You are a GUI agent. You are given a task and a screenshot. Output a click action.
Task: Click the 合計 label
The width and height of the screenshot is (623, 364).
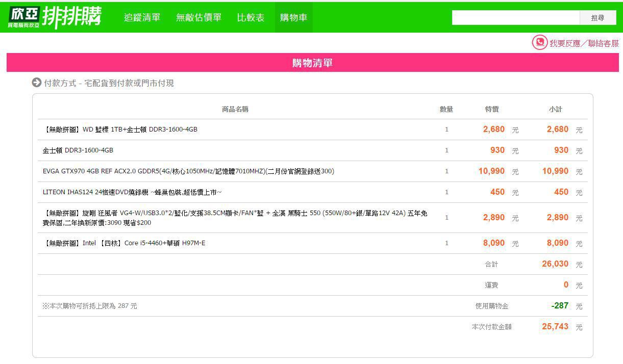pyautogui.click(x=491, y=264)
